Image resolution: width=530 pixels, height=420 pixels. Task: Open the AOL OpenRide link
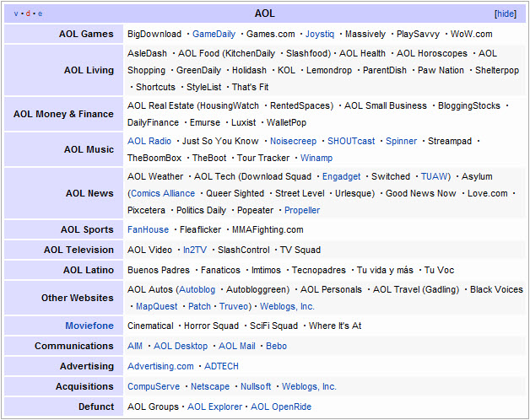click(281, 407)
